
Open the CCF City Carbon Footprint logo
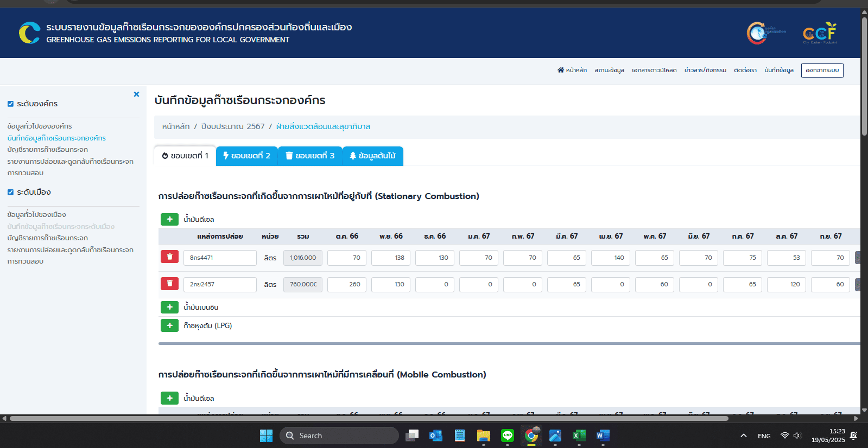click(x=820, y=33)
